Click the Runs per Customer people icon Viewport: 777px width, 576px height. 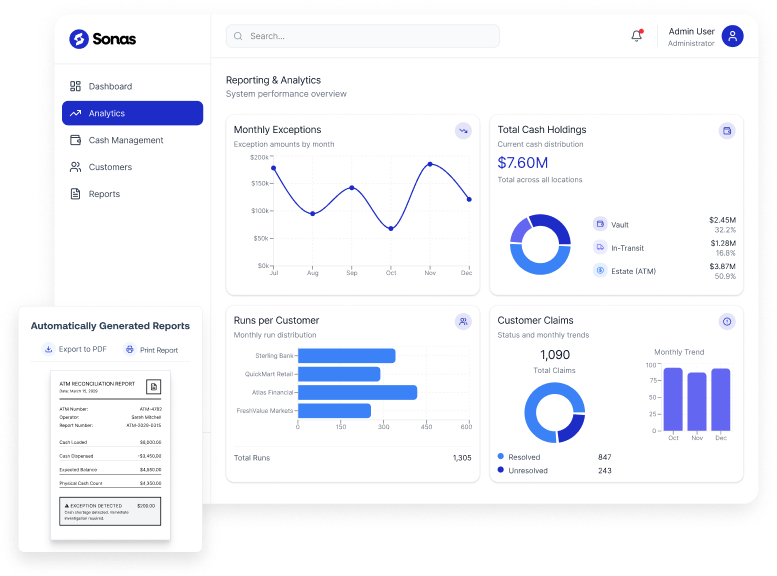(463, 321)
